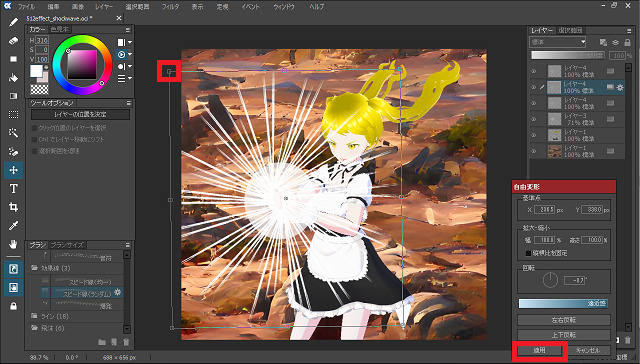Open the ウィンドウ menu
Viewport: 640px width, 364px height.
(284, 7)
